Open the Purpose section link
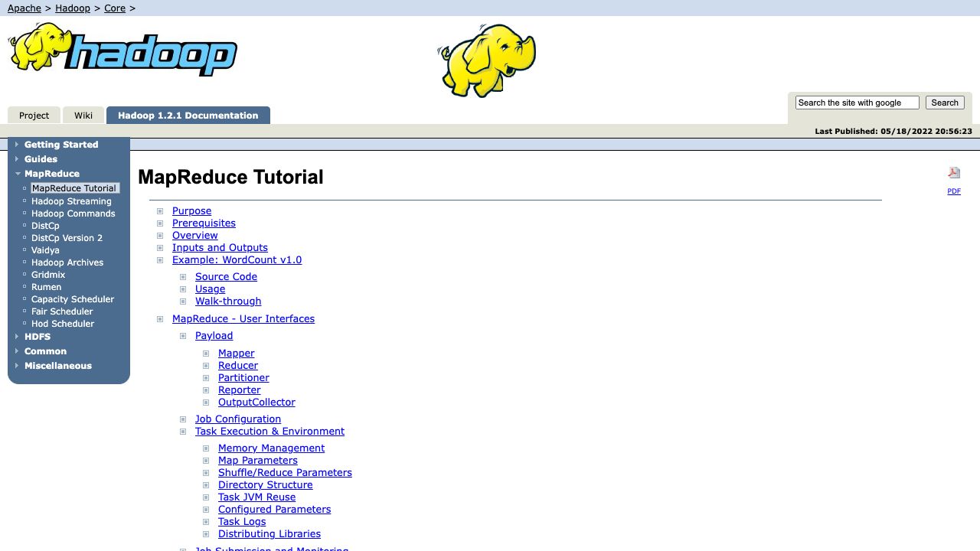This screenshot has width=980, height=551. click(x=191, y=210)
